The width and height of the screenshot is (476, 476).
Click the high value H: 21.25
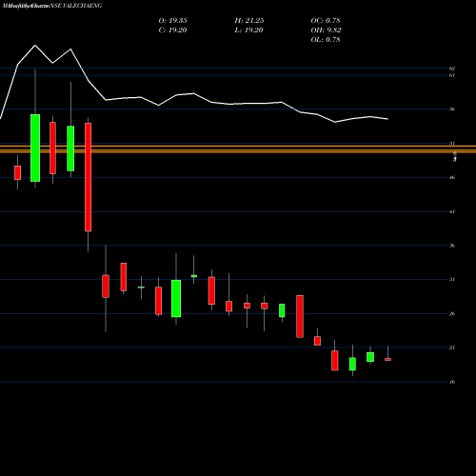[249, 21]
